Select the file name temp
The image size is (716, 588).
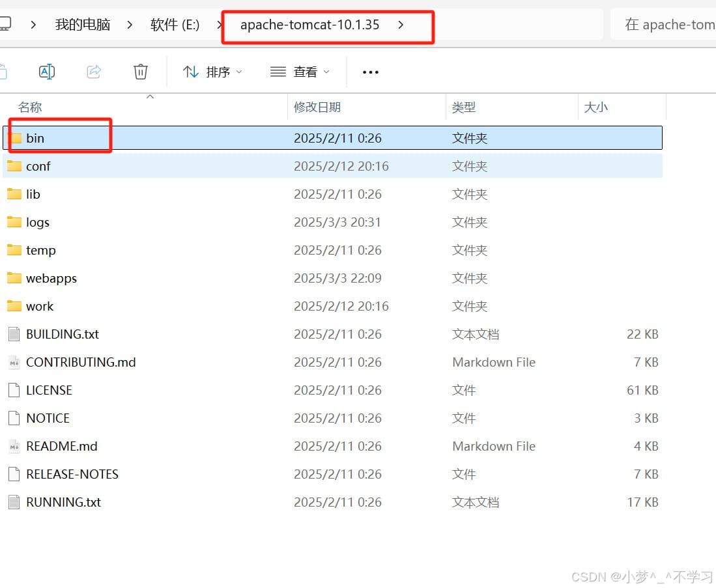point(41,251)
